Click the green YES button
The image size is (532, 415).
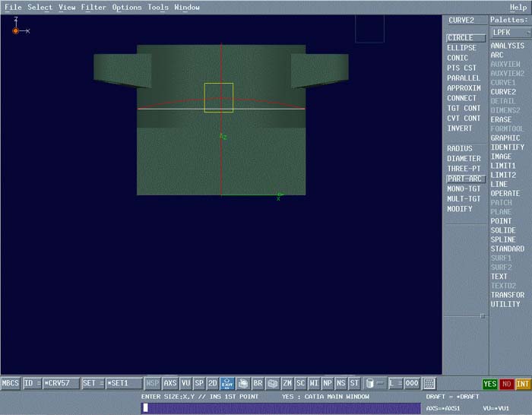click(490, 385)
